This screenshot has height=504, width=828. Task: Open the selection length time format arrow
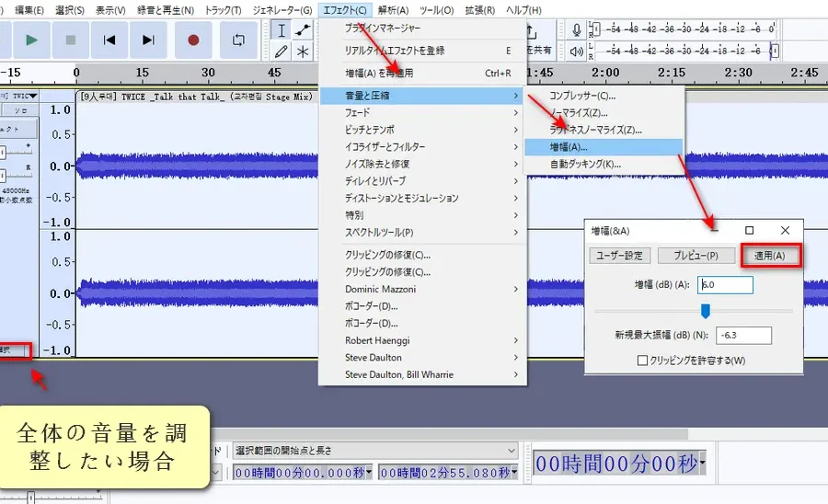(x=514, y=473)
